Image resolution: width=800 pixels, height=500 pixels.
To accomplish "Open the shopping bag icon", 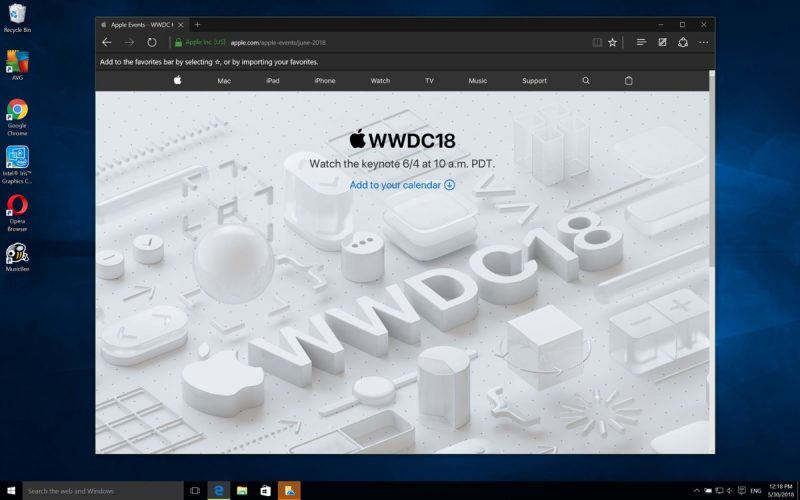I will (x=629, y=81).
